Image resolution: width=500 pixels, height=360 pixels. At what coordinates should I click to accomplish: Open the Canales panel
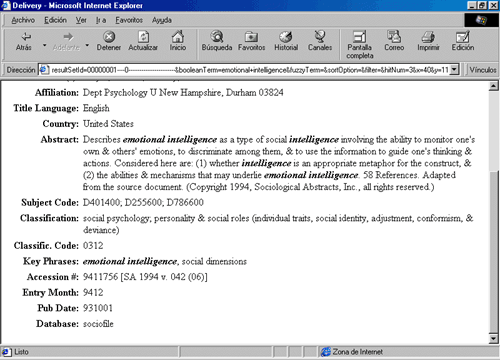coord(320,41)
